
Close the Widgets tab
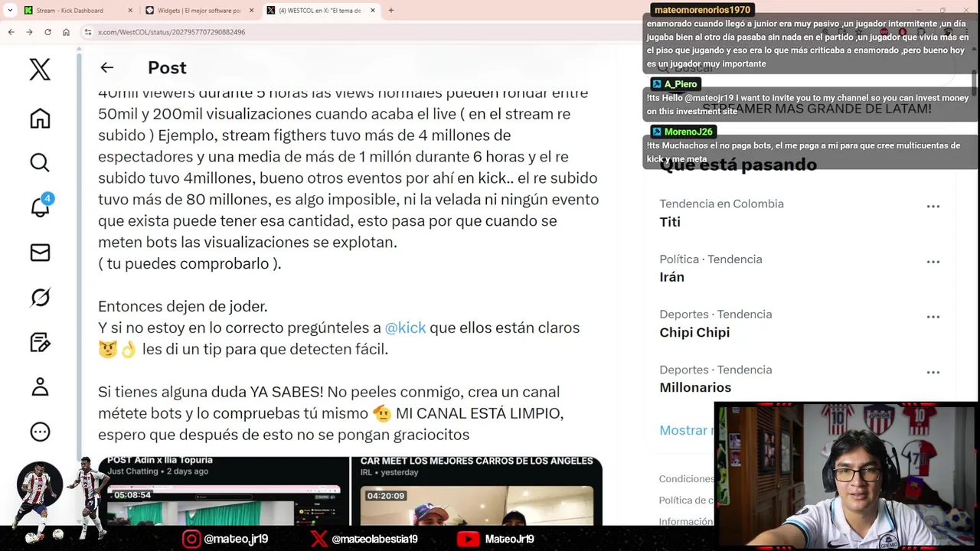coord(252,11)
